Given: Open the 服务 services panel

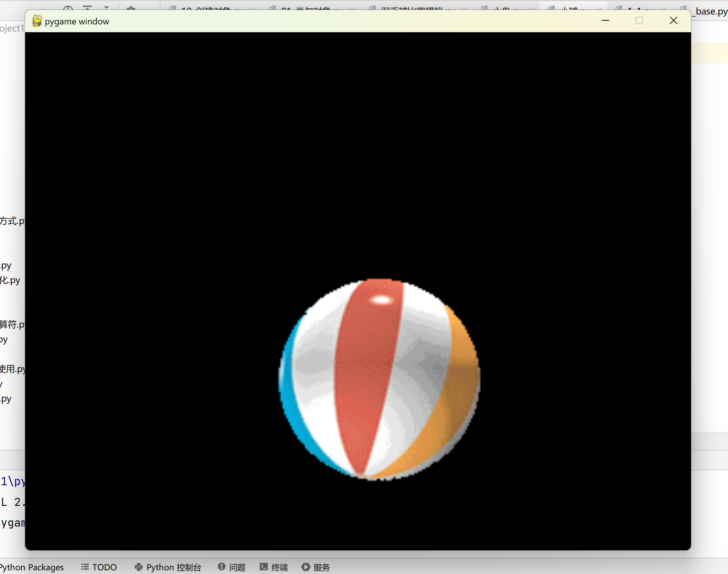Looking at the screenshot, I should click(x=316, y=567).
